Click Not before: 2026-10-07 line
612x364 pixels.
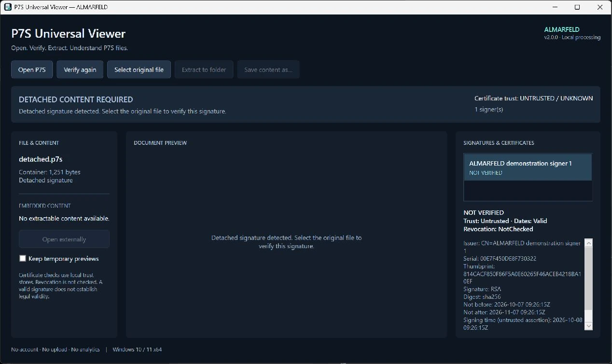(x=507, y=305)
